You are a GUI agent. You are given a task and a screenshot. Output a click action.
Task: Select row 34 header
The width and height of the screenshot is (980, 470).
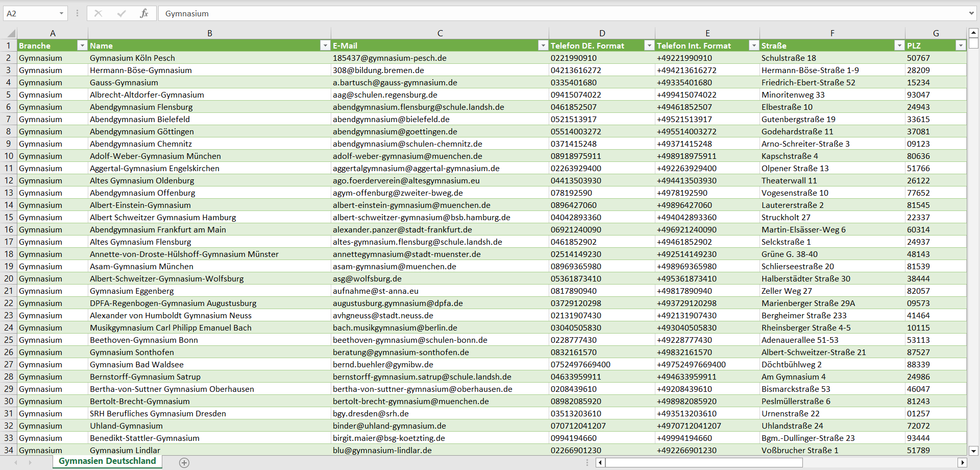tap(9, 450)
